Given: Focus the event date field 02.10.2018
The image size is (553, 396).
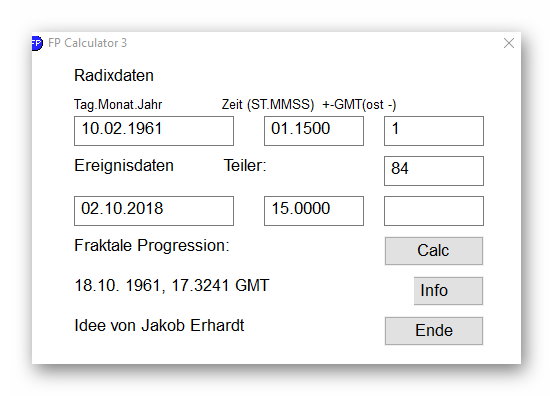Looking at the screenshot, I should [154, 211].
